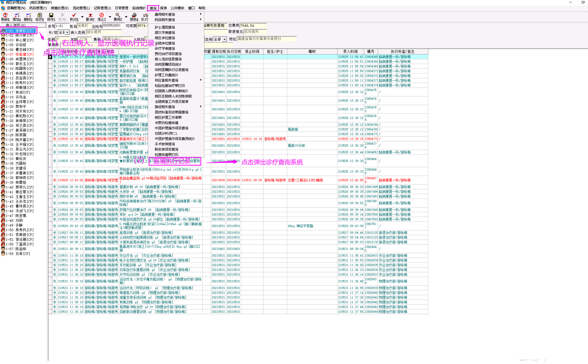588x364 pixels.
Task: Open dropdown arrow next to 费用F
Action: click(126, 17)
